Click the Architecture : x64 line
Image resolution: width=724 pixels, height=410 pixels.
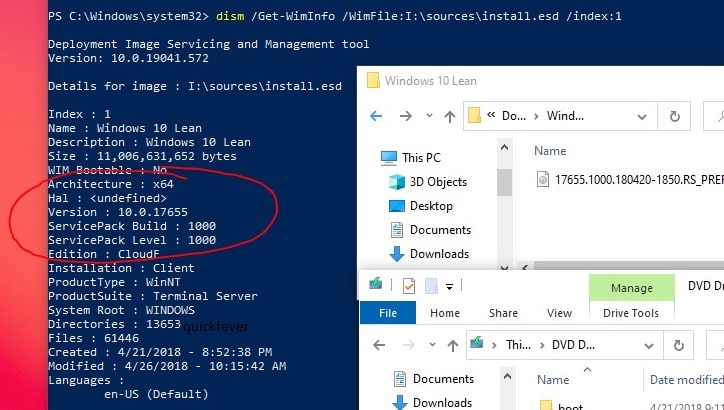pos(111,184)
